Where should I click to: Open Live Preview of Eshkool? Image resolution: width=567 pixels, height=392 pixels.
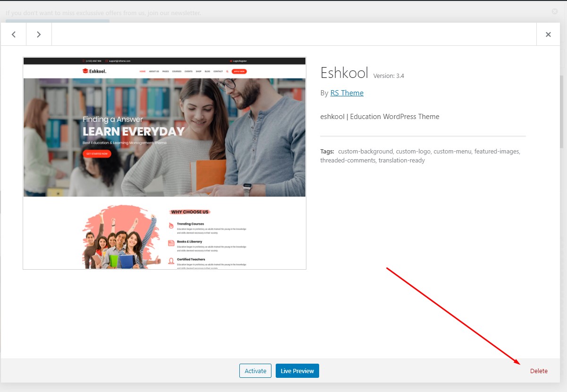click(x=297, y=371)
